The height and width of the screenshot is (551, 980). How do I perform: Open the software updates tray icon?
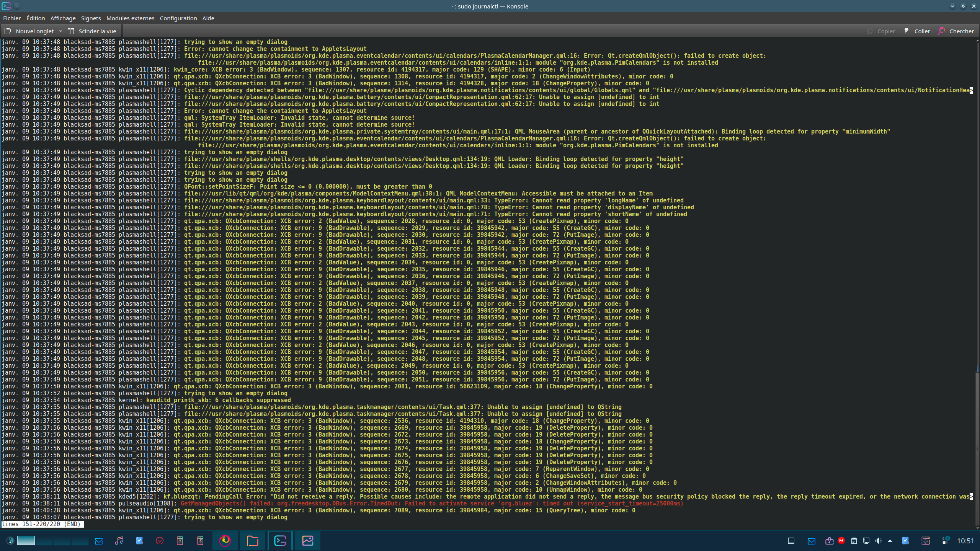coord(829,541)
